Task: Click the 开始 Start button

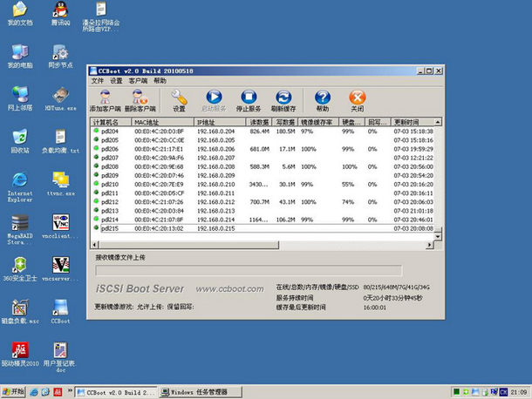Action: (x=13, y=392)
